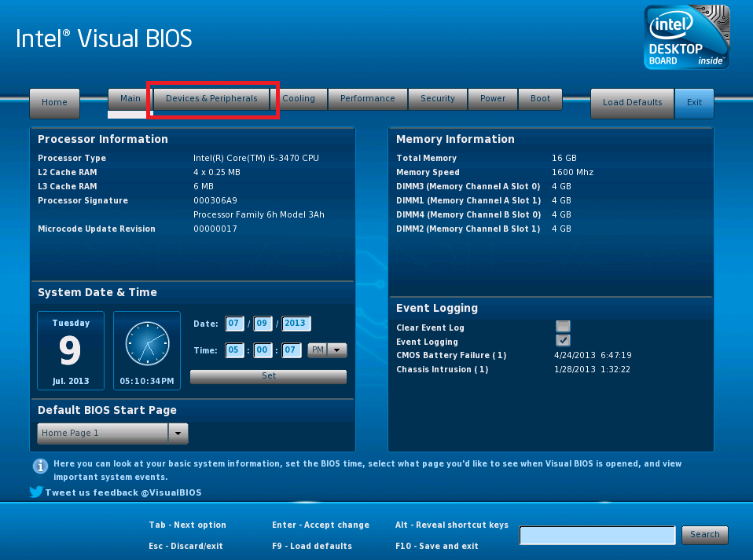Viewport: 753px width, 560px height.
Task: Click the Load Defaults button
Action: (x=633, y=103)
